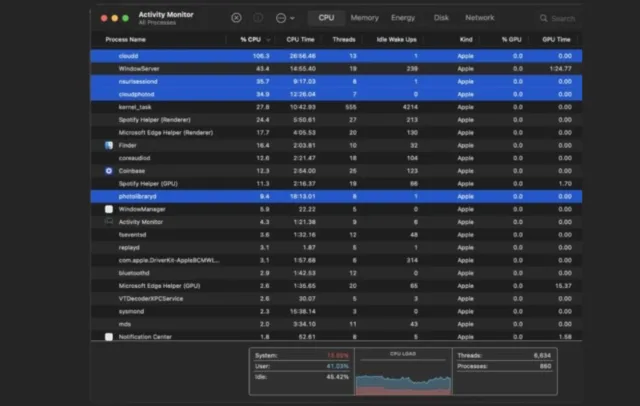Click the inspect process info icon

pyautogui.click(x=258, y=18)
